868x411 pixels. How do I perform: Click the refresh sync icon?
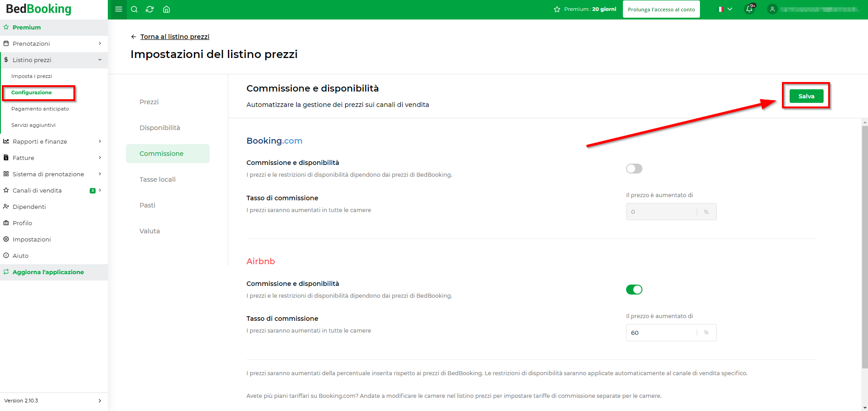(x=150, y=9)
